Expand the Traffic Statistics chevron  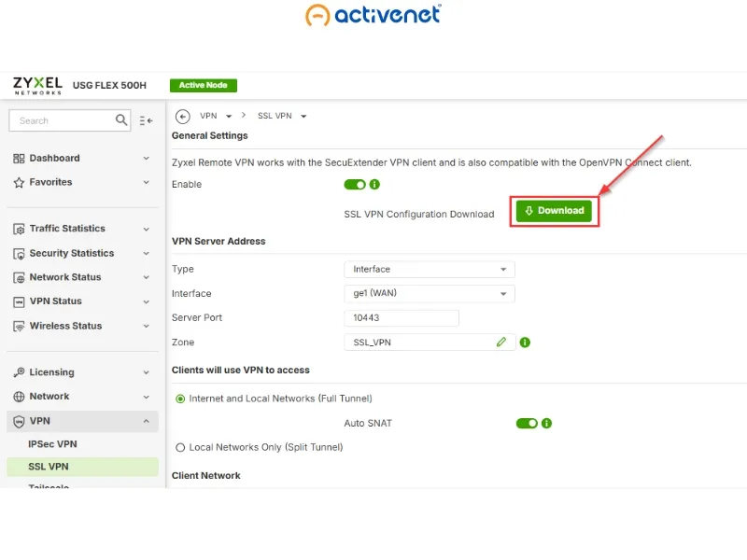tap(147, 229)
